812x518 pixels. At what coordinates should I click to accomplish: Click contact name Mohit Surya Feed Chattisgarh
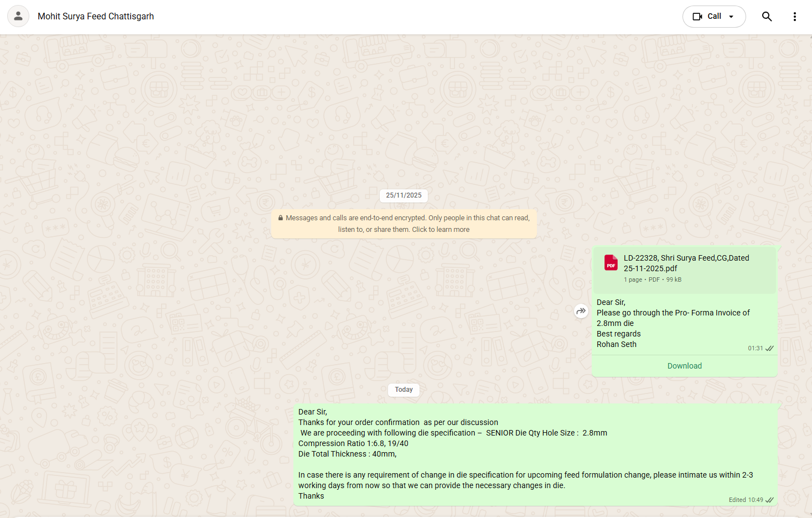96,17
